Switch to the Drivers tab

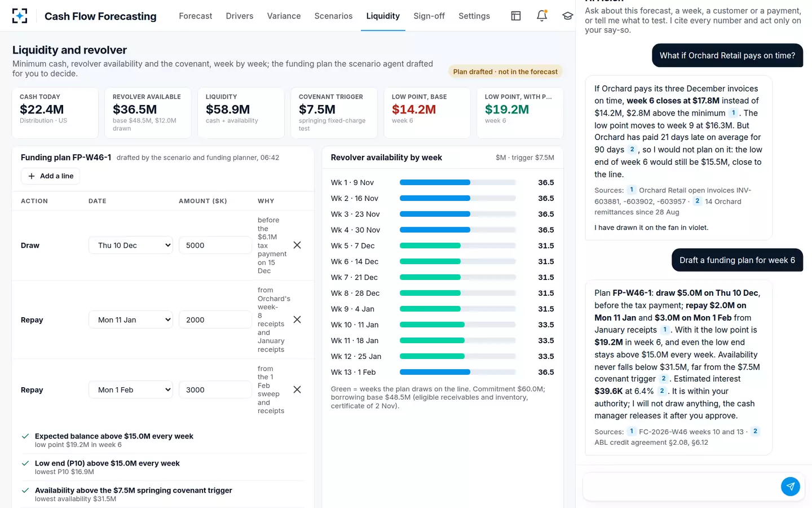(x=240, y=16)
